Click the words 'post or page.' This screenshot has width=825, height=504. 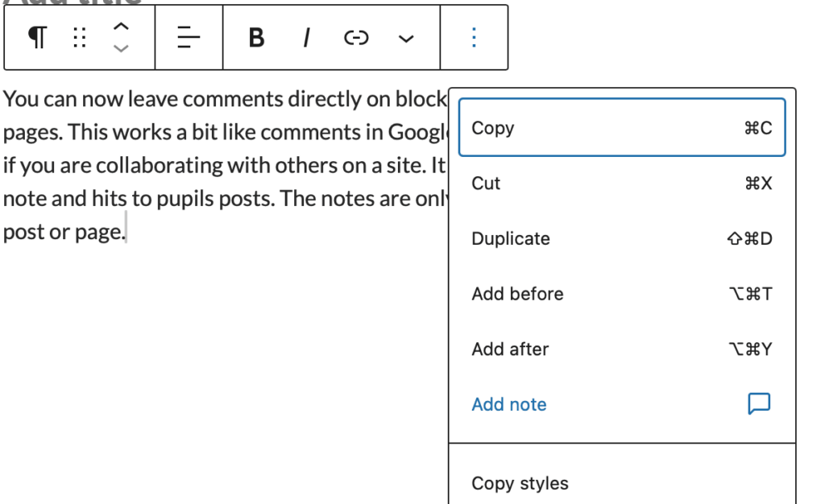click(x=64, y=232)
